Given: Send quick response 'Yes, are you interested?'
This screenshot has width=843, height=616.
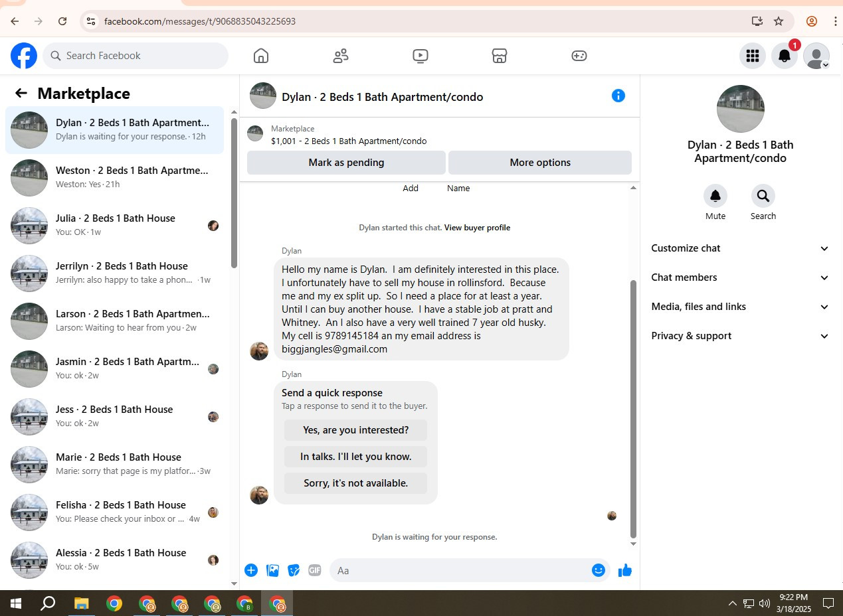Looking at the screenshot, I should (355, 430).
